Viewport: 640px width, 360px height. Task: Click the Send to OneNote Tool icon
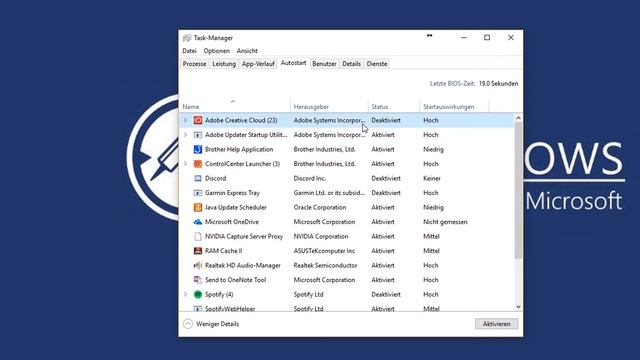(198, 280)
